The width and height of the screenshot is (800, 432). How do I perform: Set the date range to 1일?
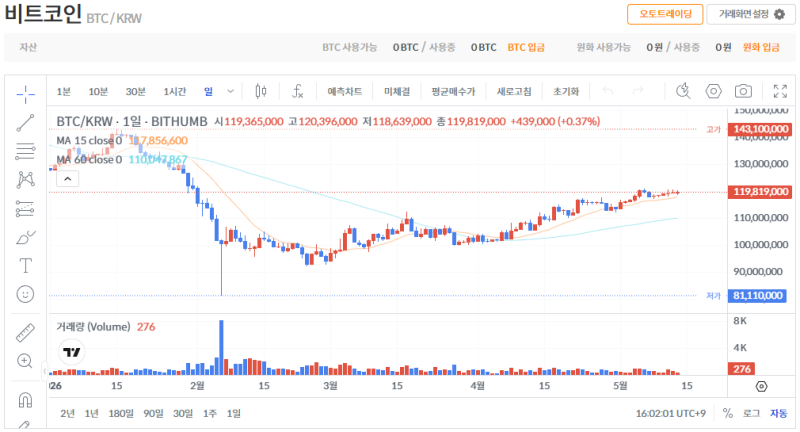[x=234, y=413]
